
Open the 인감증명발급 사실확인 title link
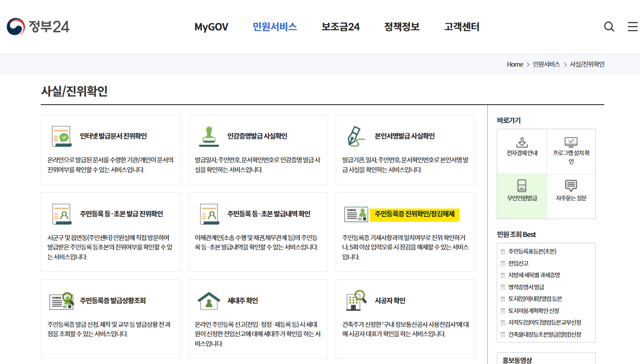(257, 136)
